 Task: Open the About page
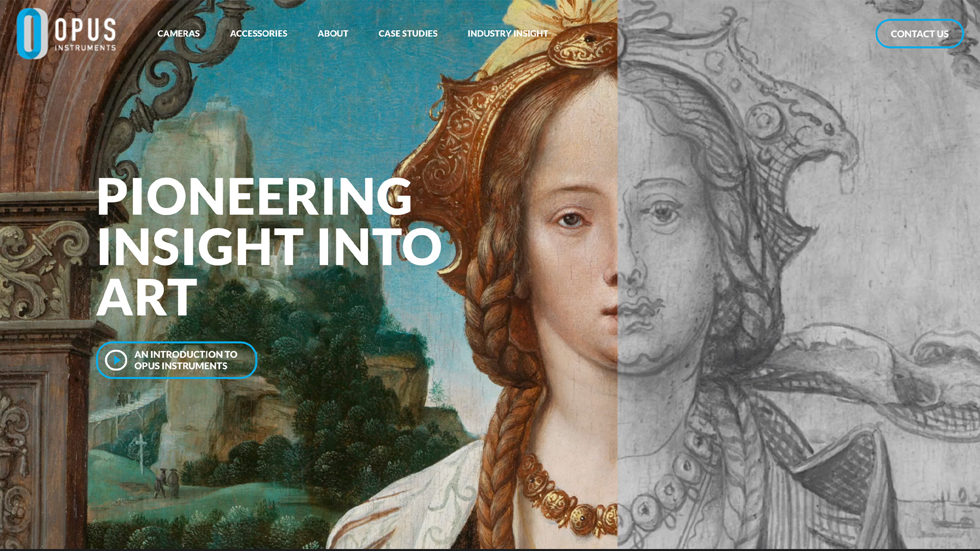coord(333,34)
